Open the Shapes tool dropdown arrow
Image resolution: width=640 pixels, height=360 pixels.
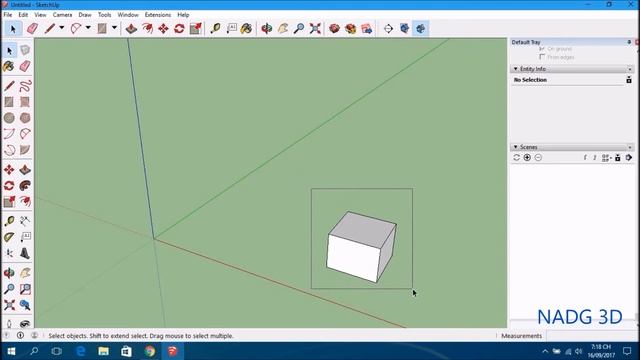(x=114, y=28)
